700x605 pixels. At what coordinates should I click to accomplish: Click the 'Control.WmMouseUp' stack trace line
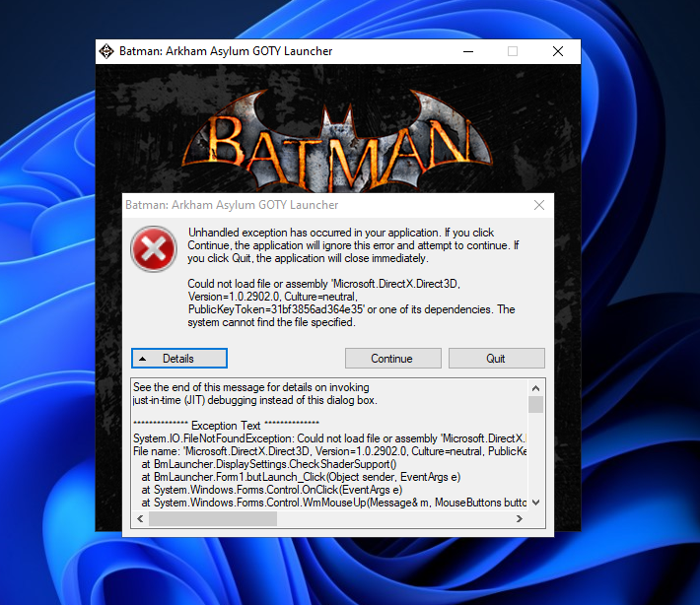click(x=334, y=503)
